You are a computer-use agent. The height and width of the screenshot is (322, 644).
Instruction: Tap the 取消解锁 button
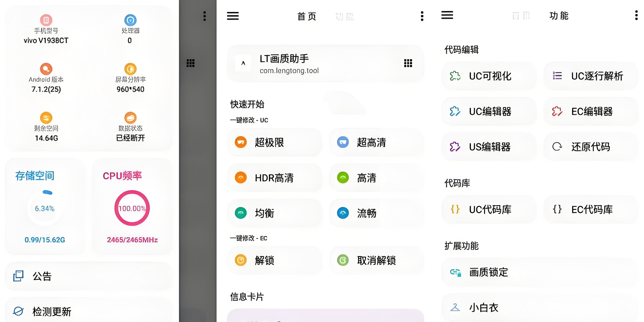coord(377,260)
